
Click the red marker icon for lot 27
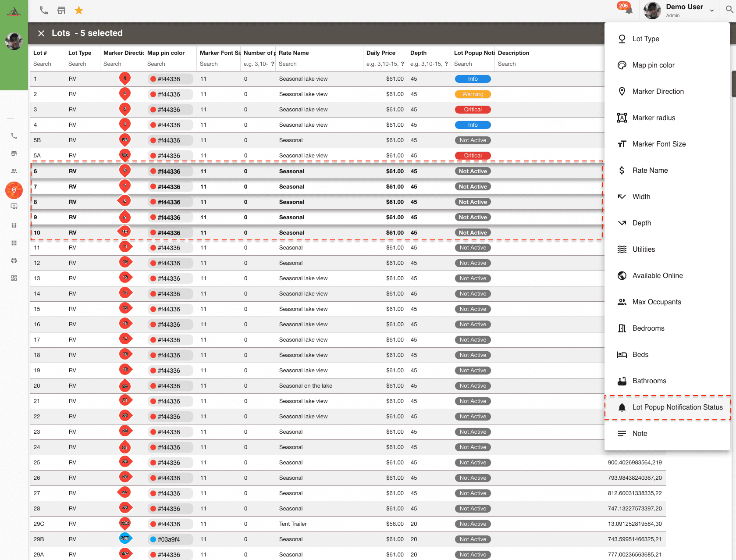point(124,492)
